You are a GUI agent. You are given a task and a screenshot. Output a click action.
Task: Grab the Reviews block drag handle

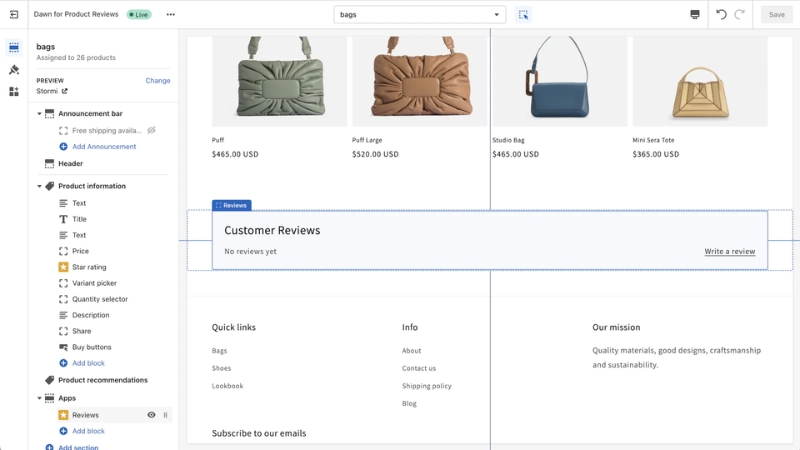click(165, 415)
